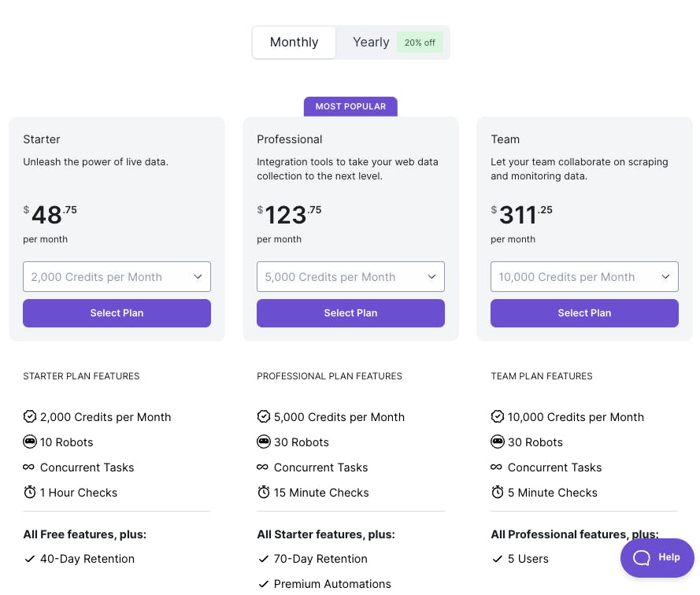Click the infinity icon in Professional features

[x=264, y=467]
